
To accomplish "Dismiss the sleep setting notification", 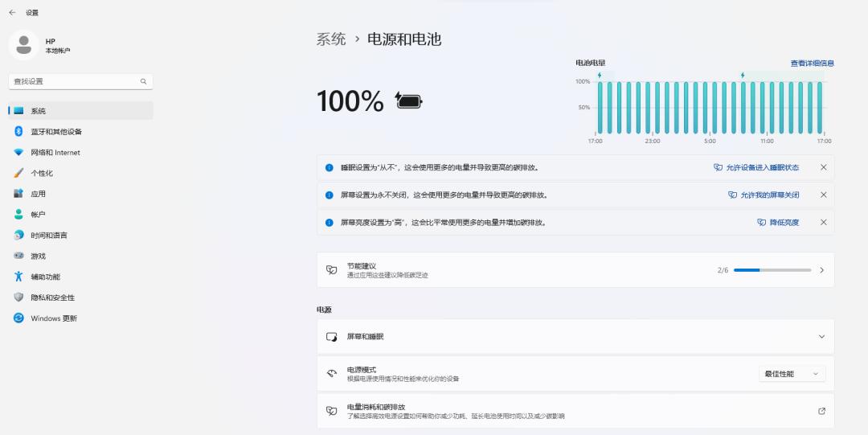I will coord(823,167).
